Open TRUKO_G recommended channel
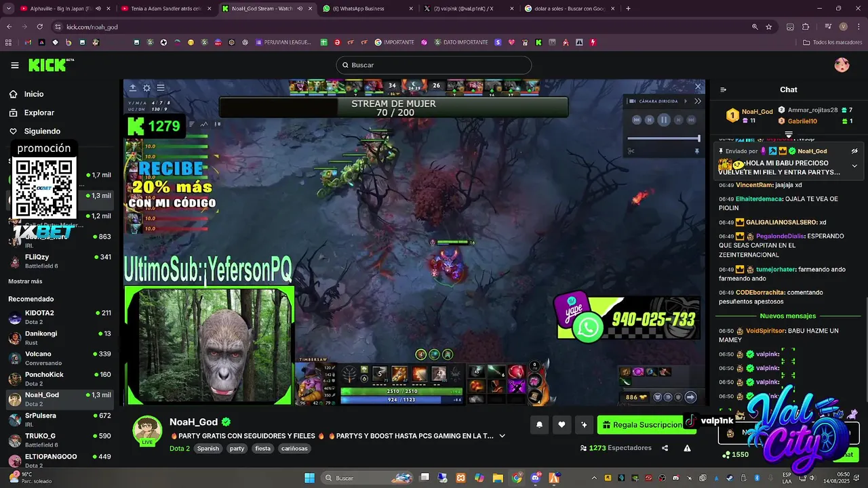Viewport: 868px width, 488px height. click(x=60, y=440)
